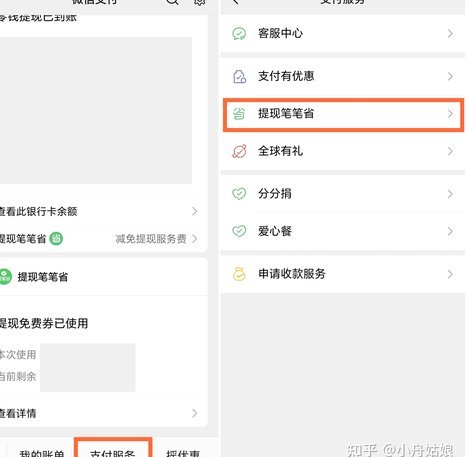
Task: Expand chevron on 全球有礼 row
Action: (x=450, y=151)
